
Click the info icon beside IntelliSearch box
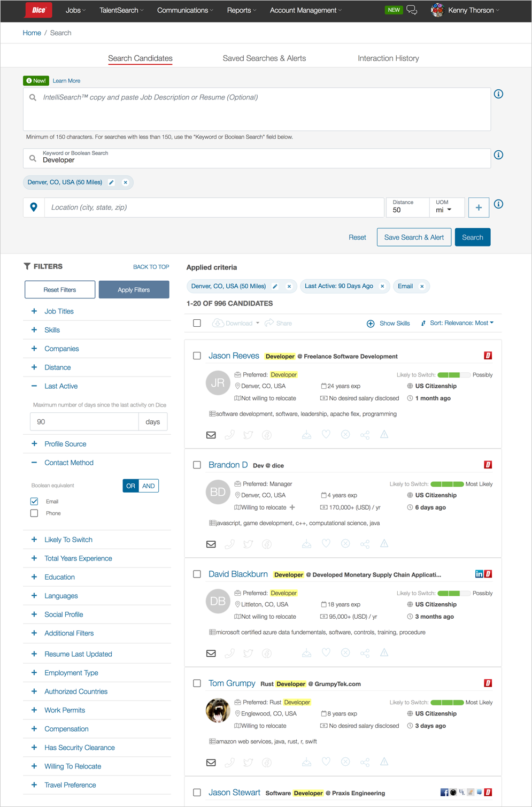pyautogui.click(x=498, y=94)
